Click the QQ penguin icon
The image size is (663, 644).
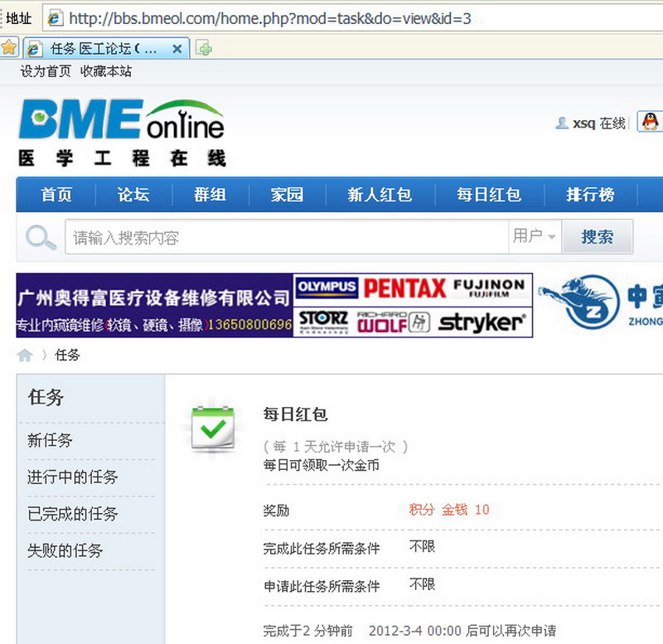[650, 123]
